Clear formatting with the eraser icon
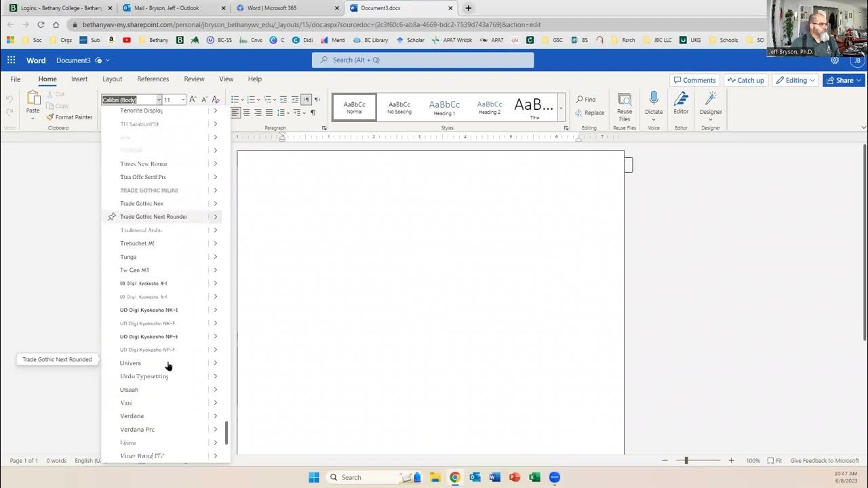Viewport: 868px width, 488px height. coord(216,100)
